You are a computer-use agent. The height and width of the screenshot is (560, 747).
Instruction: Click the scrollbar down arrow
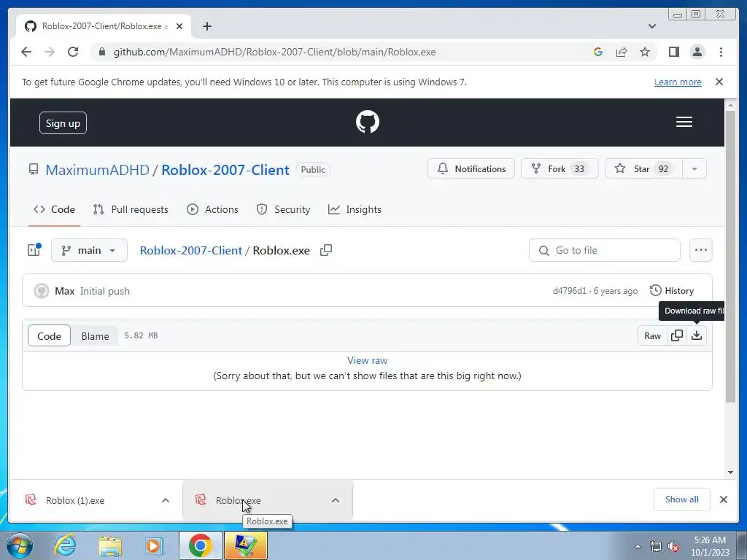click(730, 472)
